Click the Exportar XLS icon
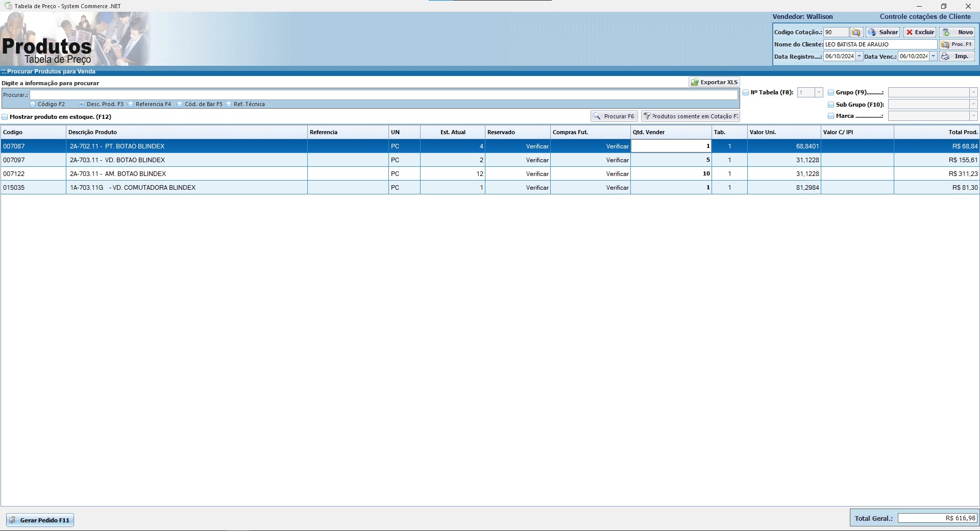The image size is (980, 531). 695,82
